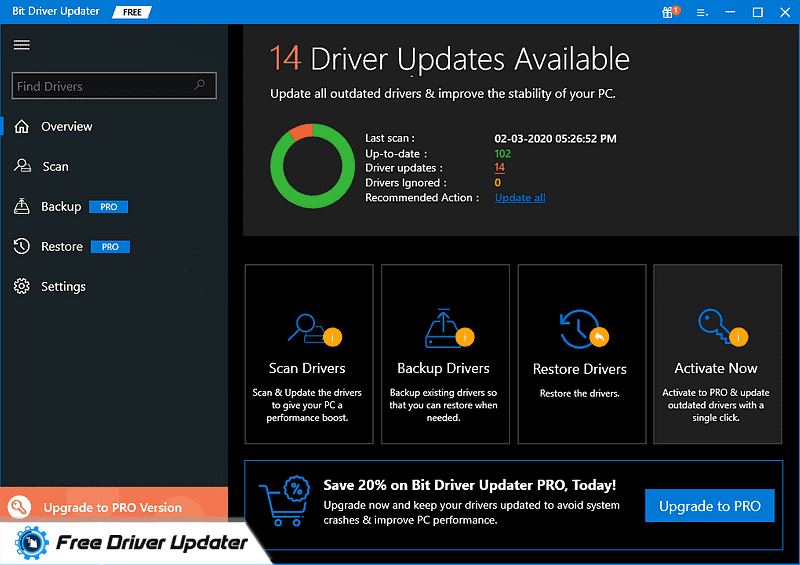The width and height of the screenshot is (800, 565).
Task: Click the '14 Driver Updates Available' heading
Action: coord(449,59)
